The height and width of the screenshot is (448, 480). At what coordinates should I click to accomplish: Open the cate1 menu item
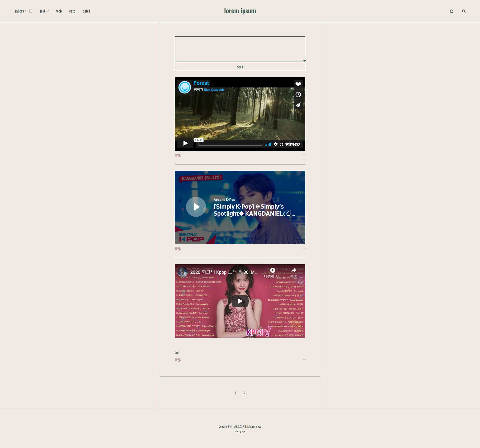pyautogui.click(x=86, y=11)
